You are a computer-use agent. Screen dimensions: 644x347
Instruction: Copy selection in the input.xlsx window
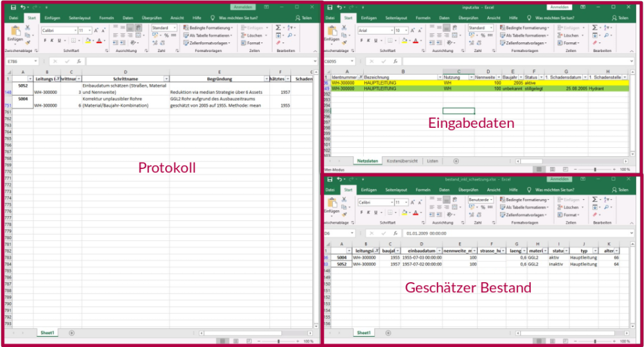click(x=344, y=35)
